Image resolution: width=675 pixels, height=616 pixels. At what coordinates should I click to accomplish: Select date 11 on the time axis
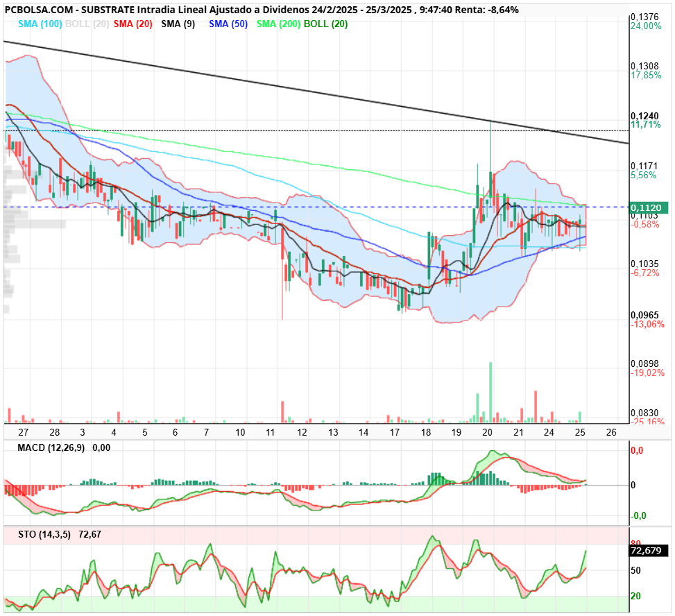point(271,433)
